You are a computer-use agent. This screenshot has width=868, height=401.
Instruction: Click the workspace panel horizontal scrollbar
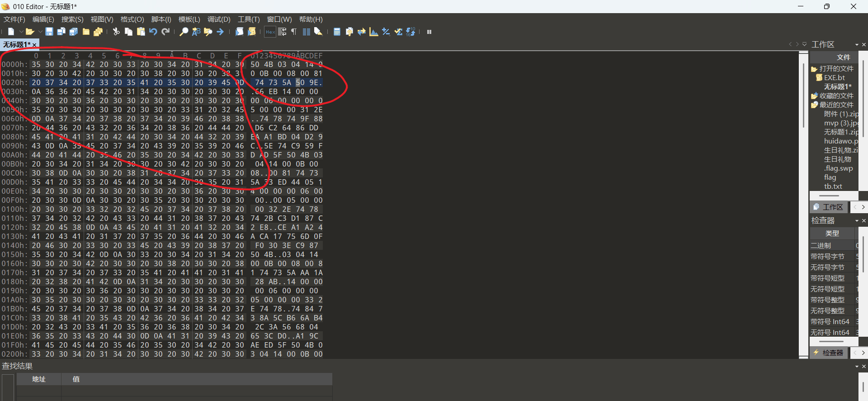coord(829,196)
